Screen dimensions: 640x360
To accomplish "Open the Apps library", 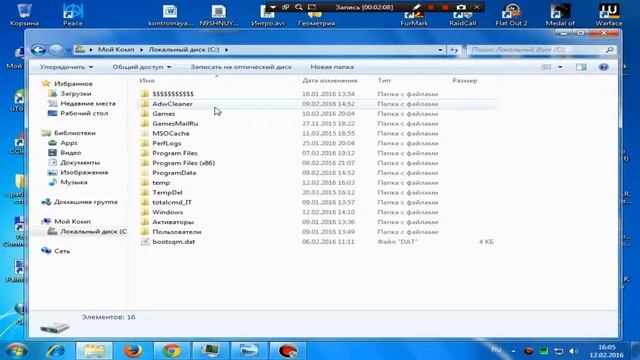I will point(69,143).
